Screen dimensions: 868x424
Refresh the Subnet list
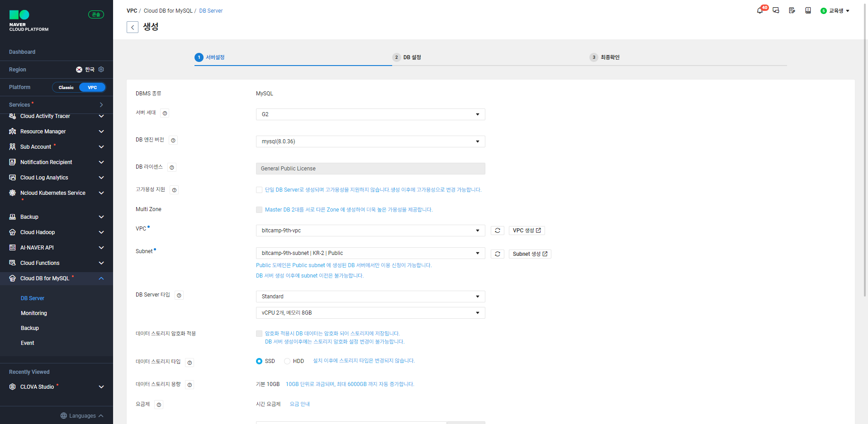click(x=498, y=254)
